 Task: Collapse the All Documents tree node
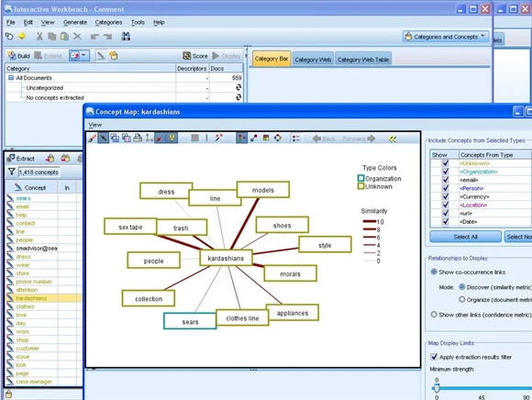tap(11, 78)
